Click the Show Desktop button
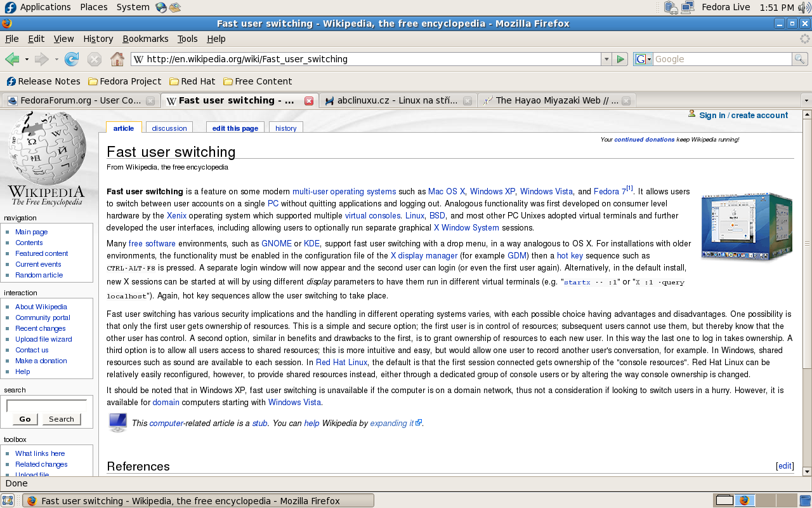The width and height of the screenshot is (812, 508). 8,500
